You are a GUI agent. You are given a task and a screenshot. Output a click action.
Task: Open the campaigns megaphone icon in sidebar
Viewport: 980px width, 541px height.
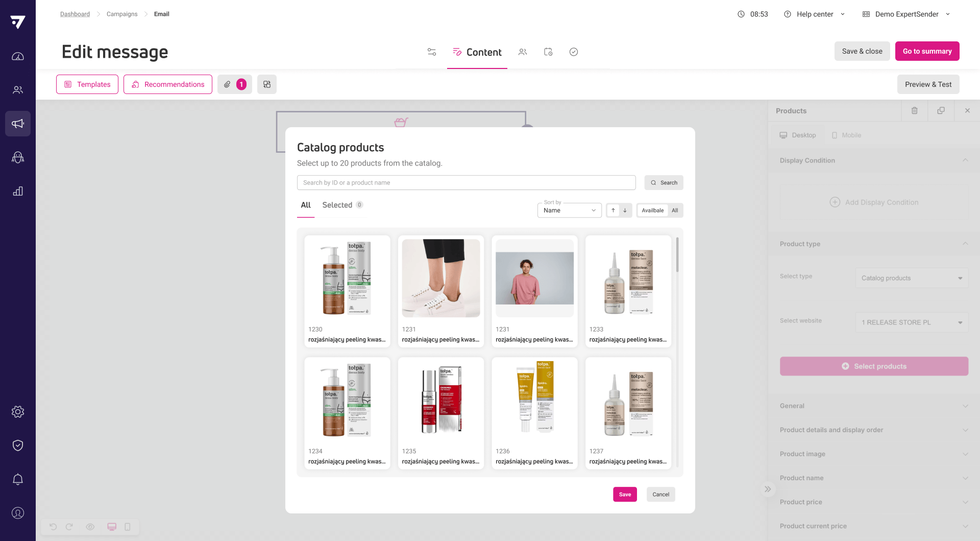point(18,124)
